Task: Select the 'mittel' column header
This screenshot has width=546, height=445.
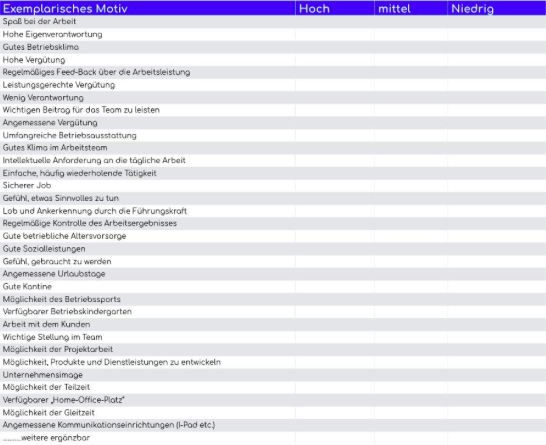Action: pos(411,8)
